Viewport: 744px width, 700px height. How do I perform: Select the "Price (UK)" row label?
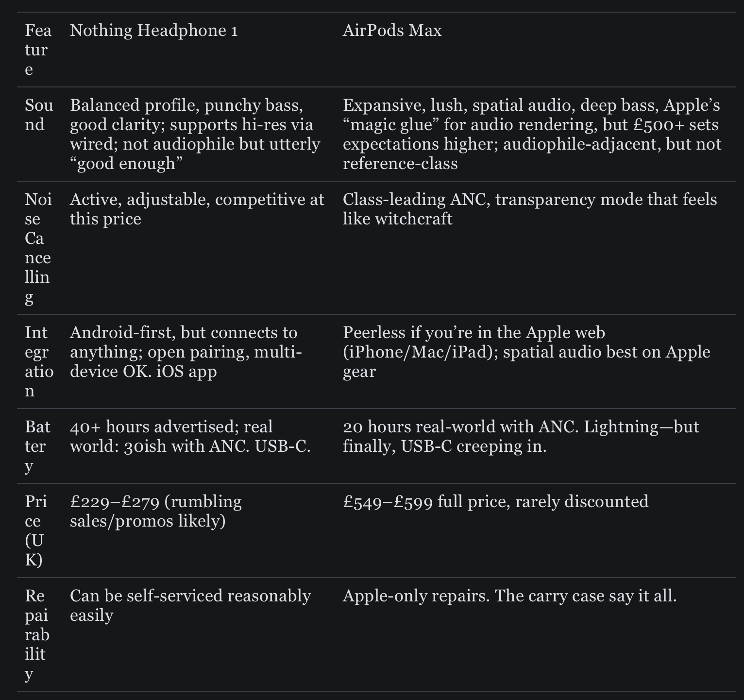point(36,530)
